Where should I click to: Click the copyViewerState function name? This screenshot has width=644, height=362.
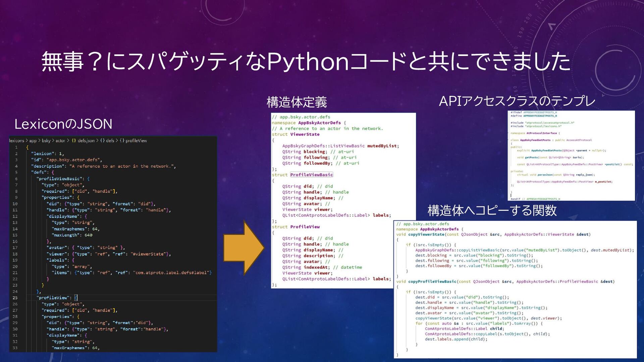tap(426, 235)
